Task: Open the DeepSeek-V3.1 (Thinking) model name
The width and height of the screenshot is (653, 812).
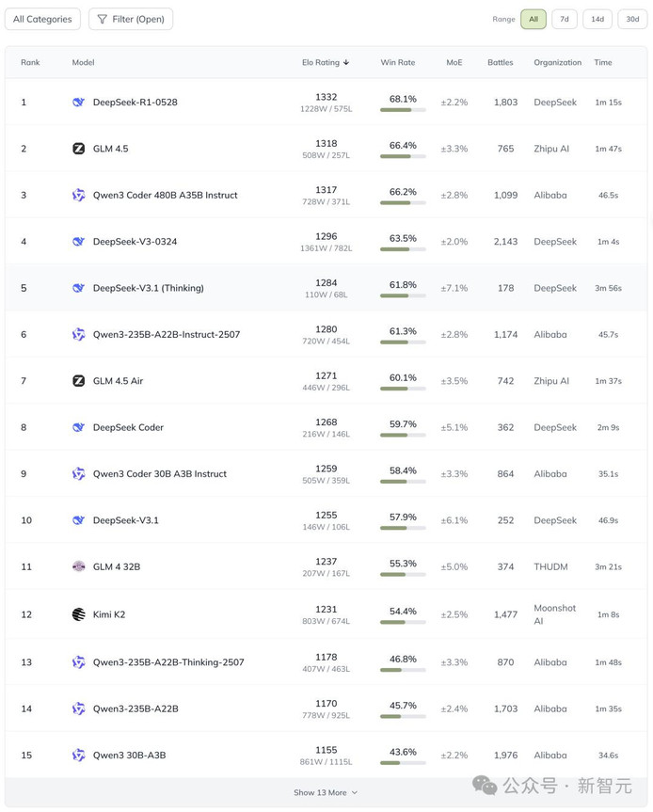Action: point(148,288)
